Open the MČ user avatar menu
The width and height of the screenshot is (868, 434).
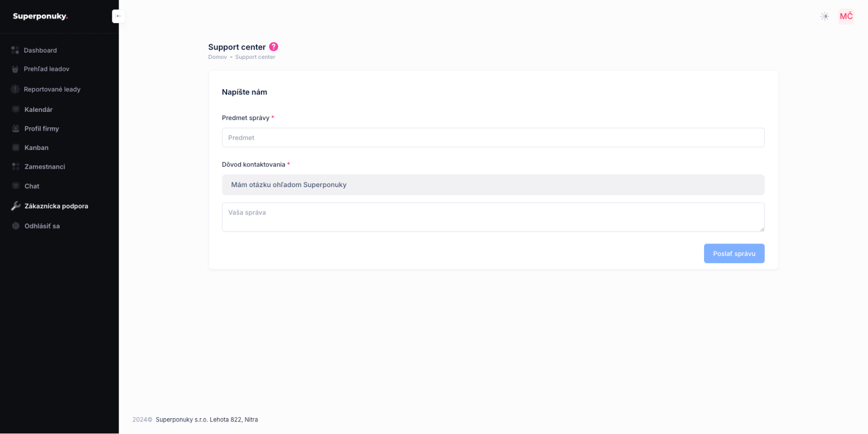(846, 16)
